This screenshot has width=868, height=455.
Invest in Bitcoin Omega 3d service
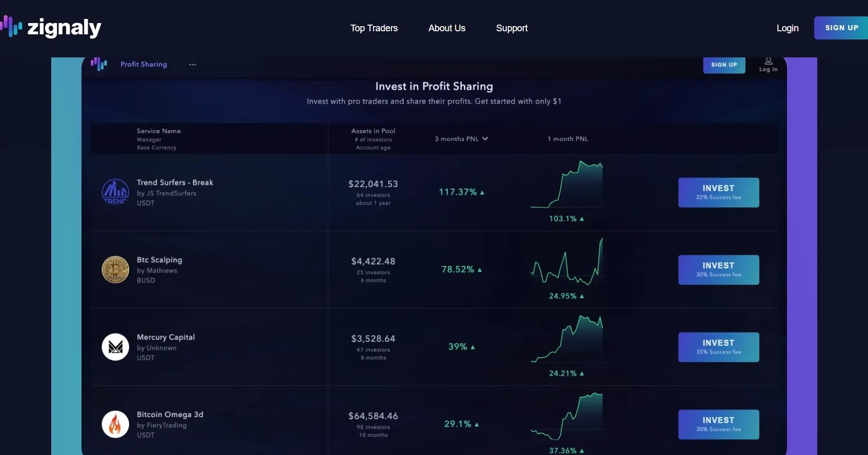[x=718, y=424]
